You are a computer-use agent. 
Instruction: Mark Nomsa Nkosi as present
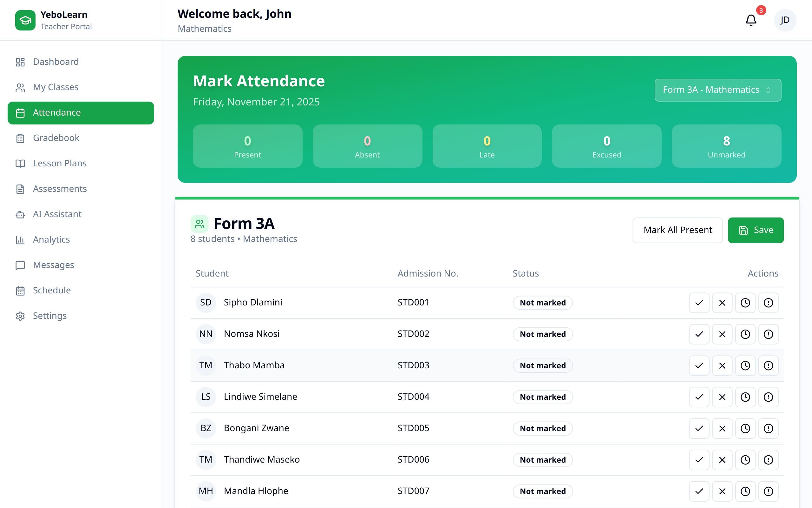pos(699,334)
